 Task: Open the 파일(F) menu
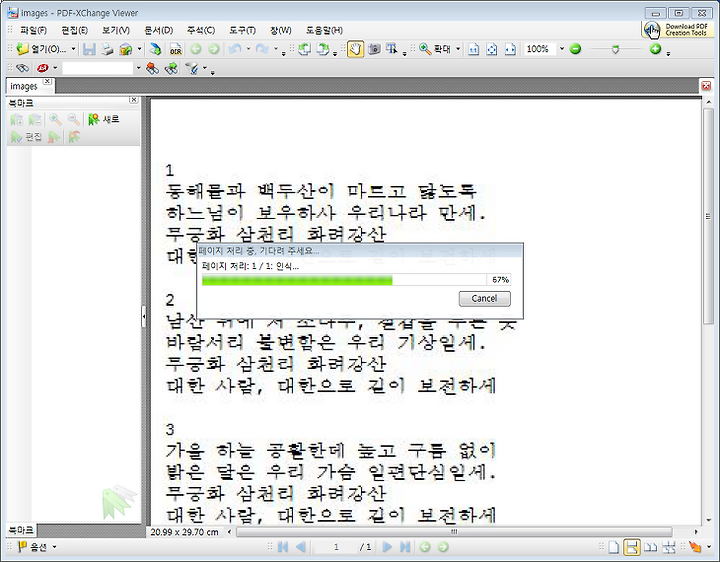(x=33, y=30)
